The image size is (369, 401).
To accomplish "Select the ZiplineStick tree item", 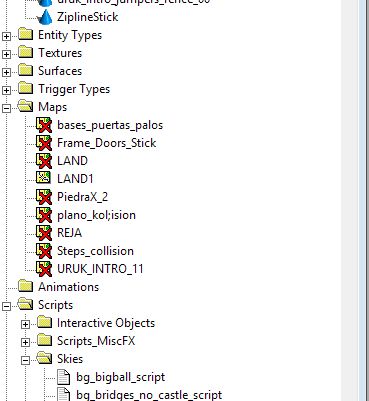I will click(88, 17).
